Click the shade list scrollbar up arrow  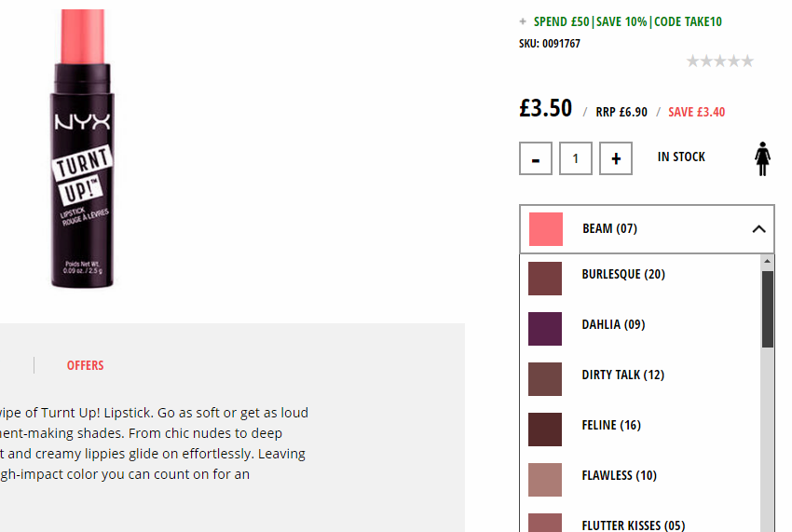767,261
